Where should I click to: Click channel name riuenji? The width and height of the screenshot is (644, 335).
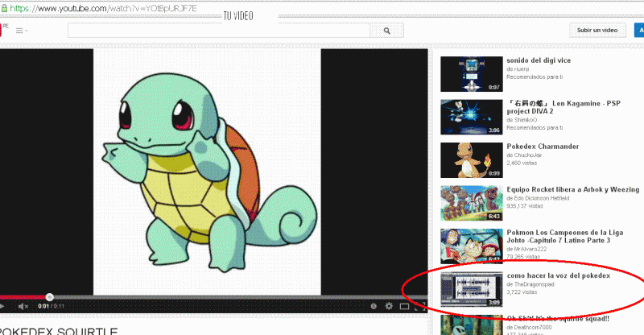[521, 69]
